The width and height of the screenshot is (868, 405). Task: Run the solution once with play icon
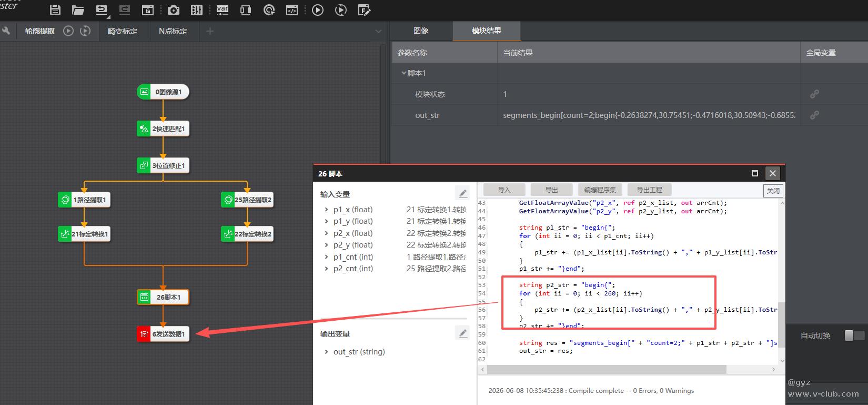tap(318, 10)
